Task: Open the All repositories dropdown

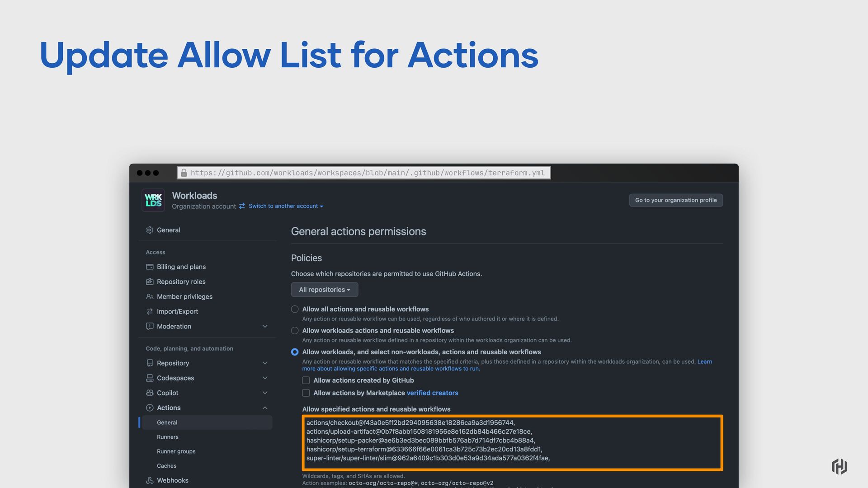Action: pos(325,290)
